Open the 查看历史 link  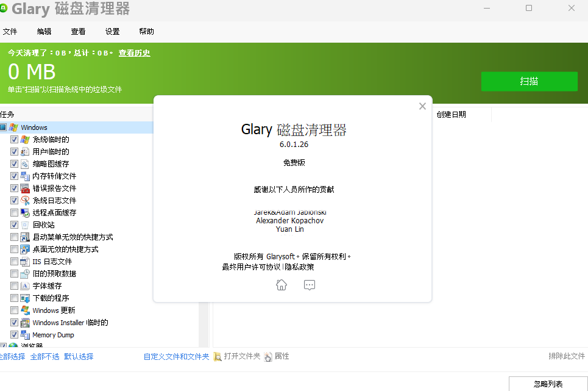click(134, 53)
